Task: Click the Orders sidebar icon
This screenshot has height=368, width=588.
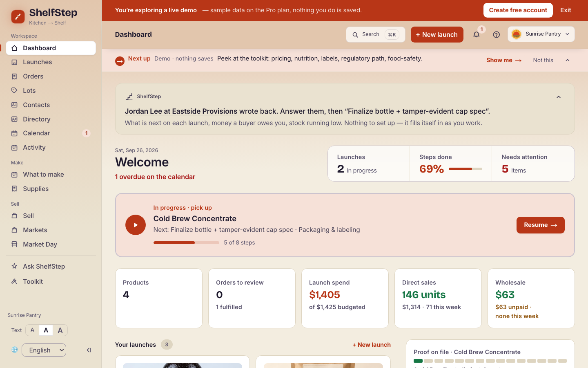Action: pyautogui.click(x=14, y=76)
